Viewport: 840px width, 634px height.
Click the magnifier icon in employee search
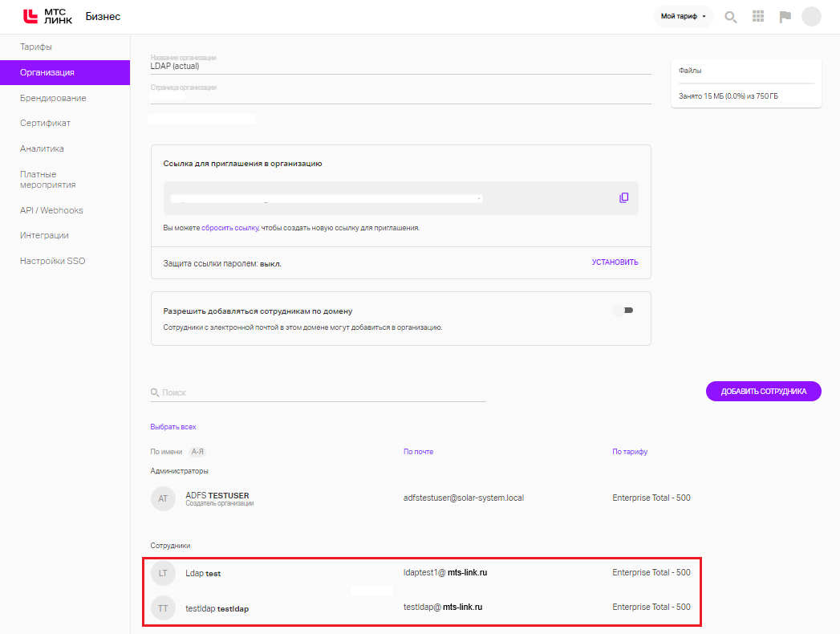[x=155, y=392]
